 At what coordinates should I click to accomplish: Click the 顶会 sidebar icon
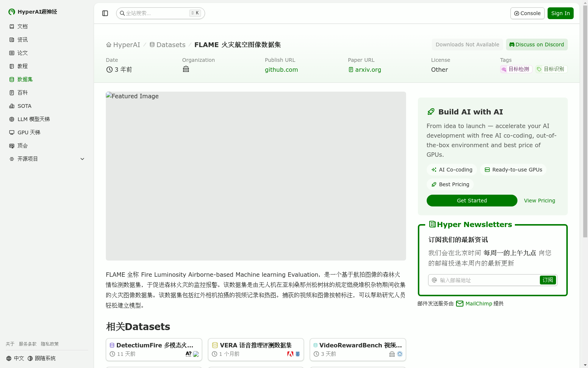[12, 146]
